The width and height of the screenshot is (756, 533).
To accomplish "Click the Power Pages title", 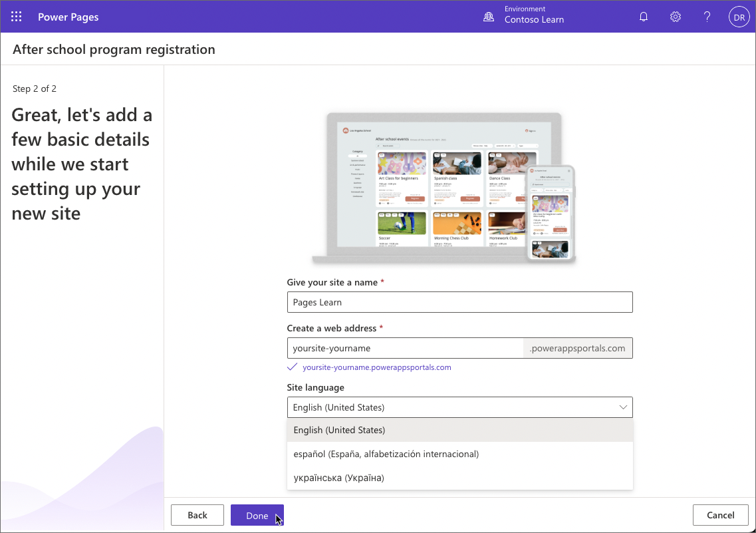I will click(68, 16).
